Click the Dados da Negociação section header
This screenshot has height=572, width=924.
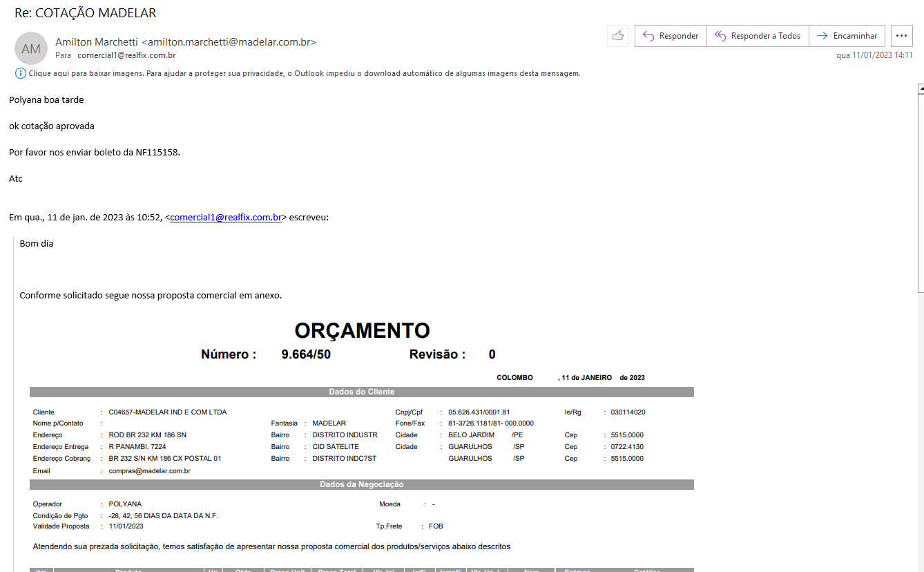coord(361,485)
